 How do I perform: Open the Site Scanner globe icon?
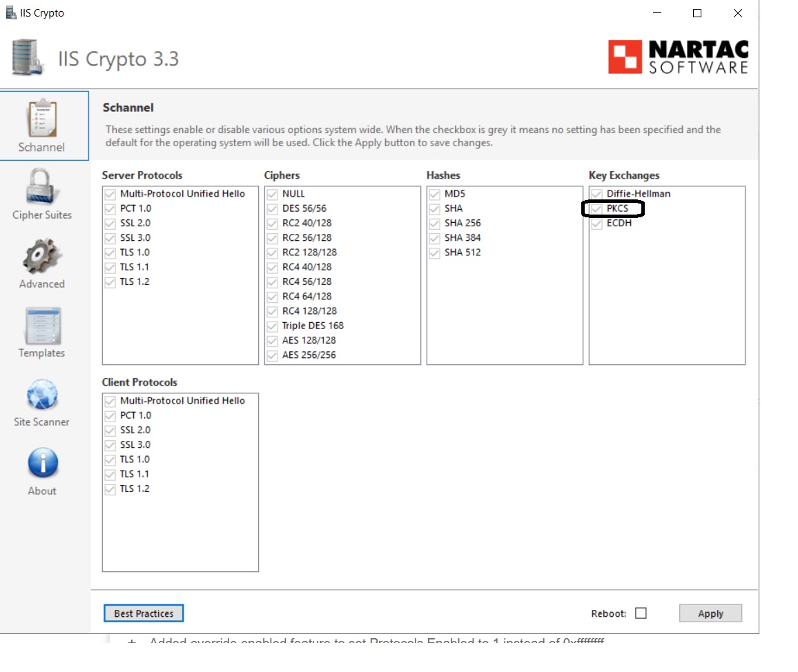coord(42,395)
